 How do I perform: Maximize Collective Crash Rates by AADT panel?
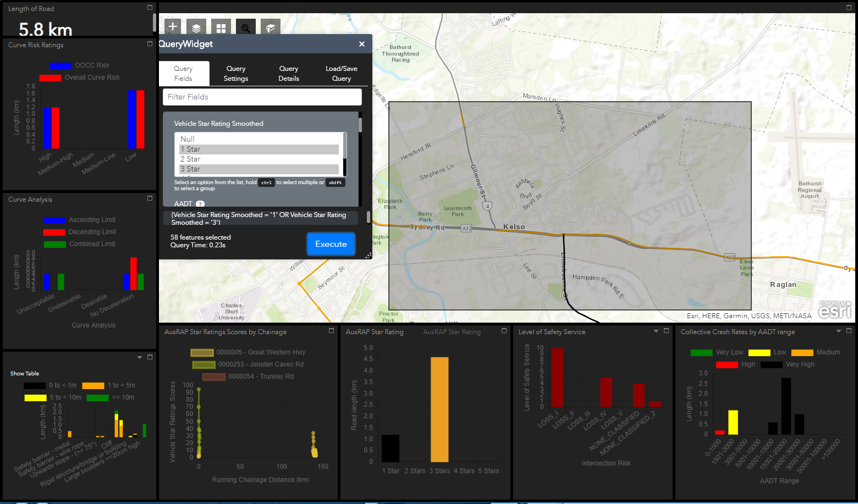pyautogui.click(x=849, y=331)
